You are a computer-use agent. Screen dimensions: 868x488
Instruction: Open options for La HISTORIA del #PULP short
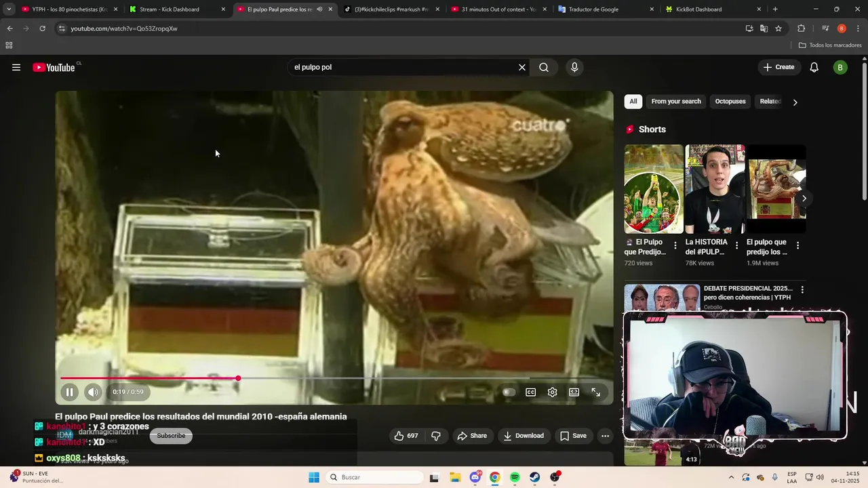[736, 245]
